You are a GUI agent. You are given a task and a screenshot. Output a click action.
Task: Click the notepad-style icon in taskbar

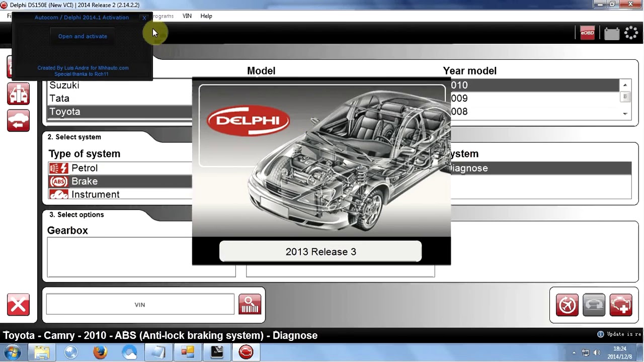pos(158,352)
